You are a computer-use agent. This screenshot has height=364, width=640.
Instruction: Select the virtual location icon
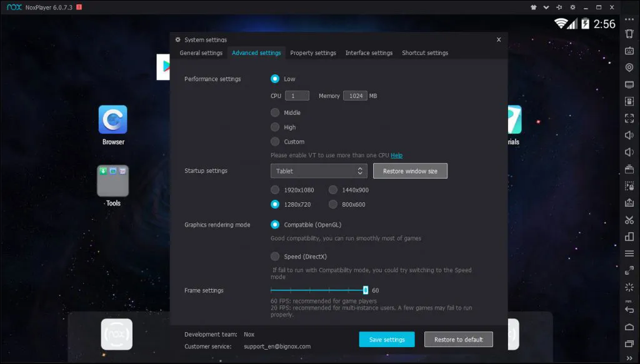[x=629, y=67]
